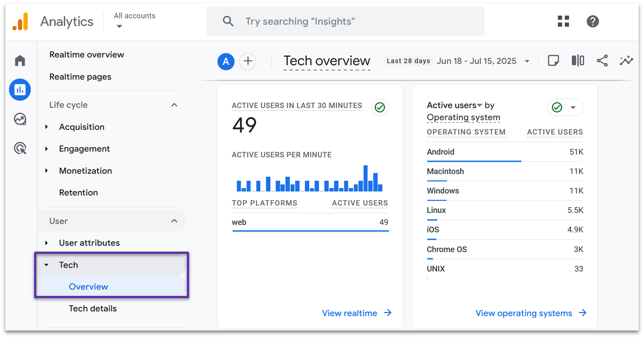Screen dimensions: 644x338
Task: Open Advertising icon in the left rail
Action: [x=20, y=148]
